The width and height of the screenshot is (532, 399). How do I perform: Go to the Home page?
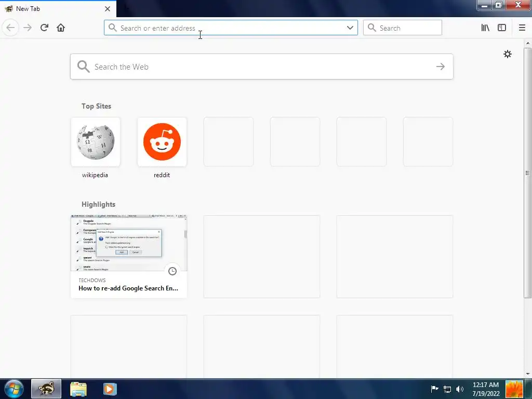click(x=61, y=28)
